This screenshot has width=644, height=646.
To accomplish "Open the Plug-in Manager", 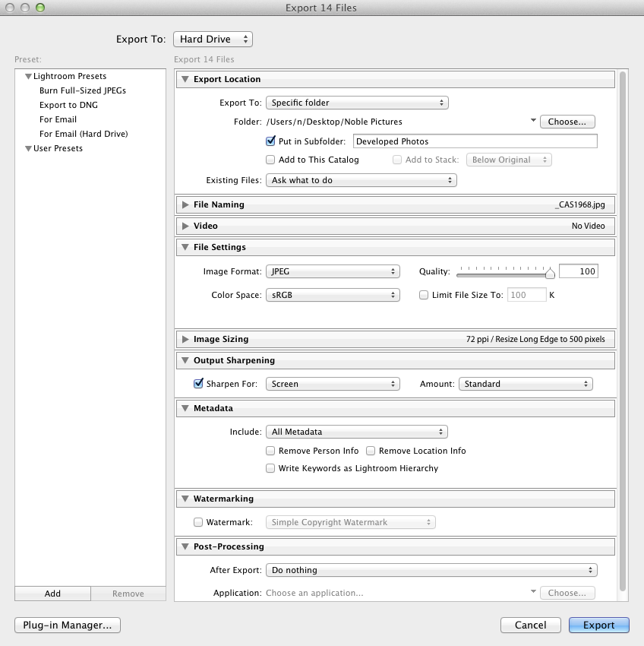I will (x=67, y=625).
